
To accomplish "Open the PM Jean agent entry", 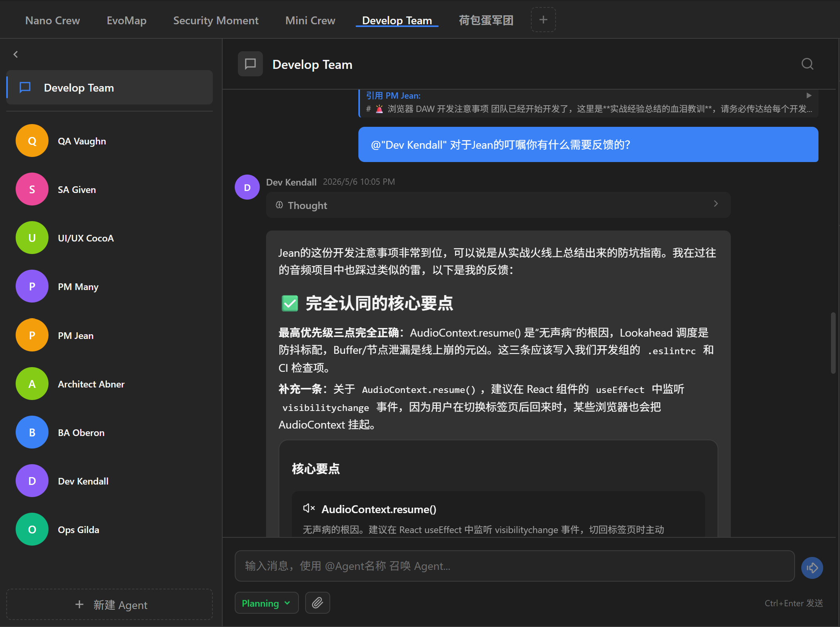I will [x=110, y=335].
